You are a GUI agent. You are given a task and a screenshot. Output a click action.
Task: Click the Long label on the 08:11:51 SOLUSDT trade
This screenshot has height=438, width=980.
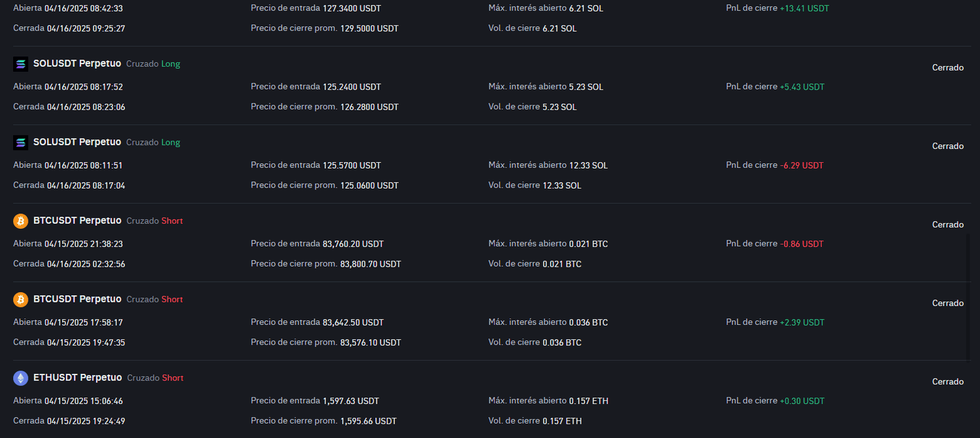(x=171, y=143)
